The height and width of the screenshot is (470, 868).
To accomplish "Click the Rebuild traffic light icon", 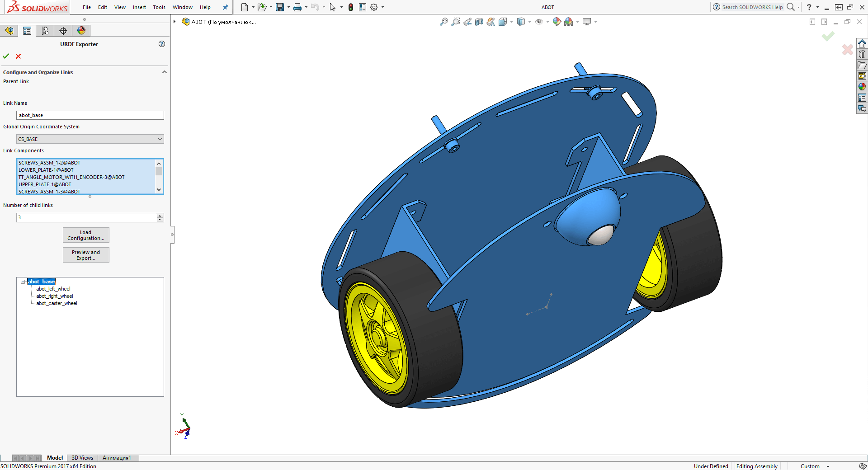I will click(350, 7).
